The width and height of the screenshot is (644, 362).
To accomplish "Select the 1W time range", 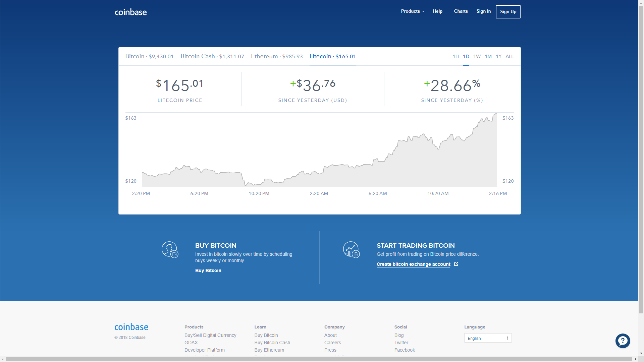I will pyautogui.click(x=477, y=56).
